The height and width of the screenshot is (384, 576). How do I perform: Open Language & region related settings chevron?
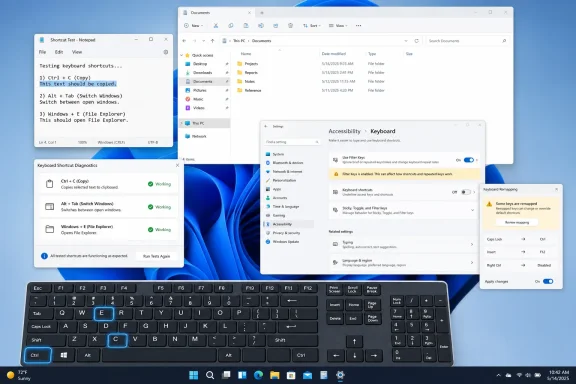[472, 262]
